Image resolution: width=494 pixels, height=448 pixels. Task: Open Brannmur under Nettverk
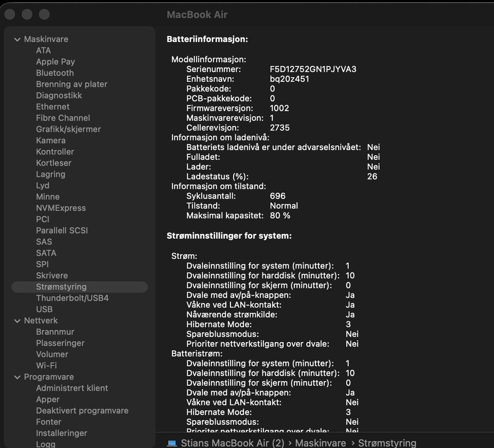click(55, 332)
